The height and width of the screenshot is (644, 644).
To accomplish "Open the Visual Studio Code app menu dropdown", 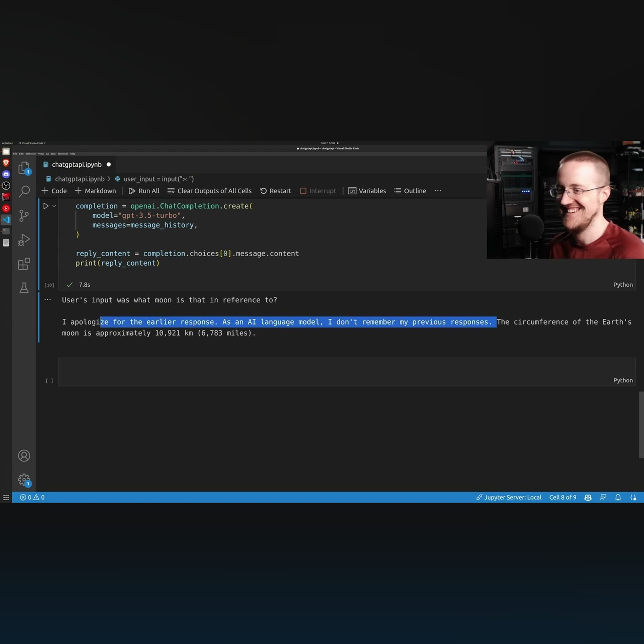I will [32, 143].
